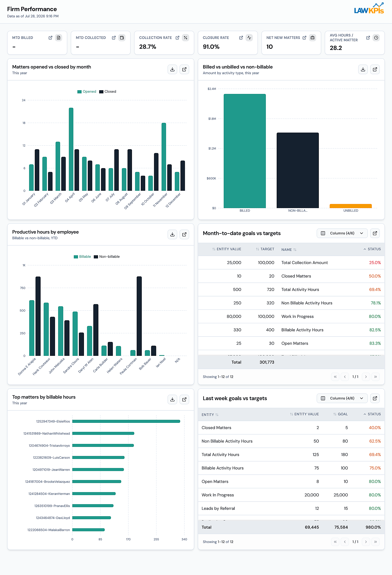Click the 1252947349-ElsieRios bar

126,421
